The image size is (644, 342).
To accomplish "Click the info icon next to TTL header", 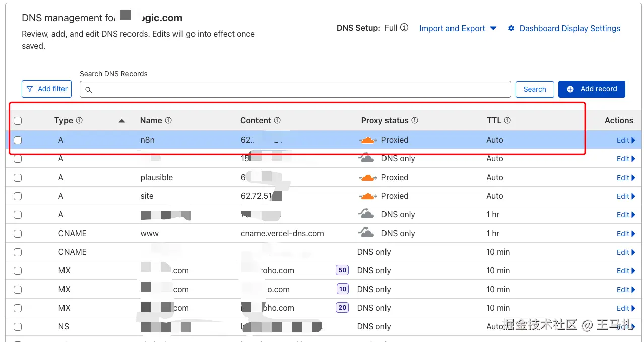I will pyautogui.click(x=507, y=121).
